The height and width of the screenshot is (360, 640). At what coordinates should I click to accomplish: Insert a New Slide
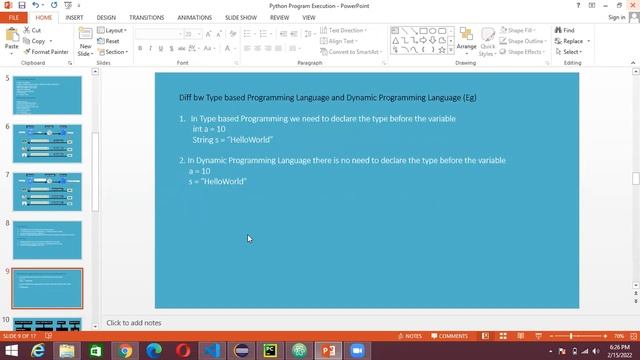[85, 42]
